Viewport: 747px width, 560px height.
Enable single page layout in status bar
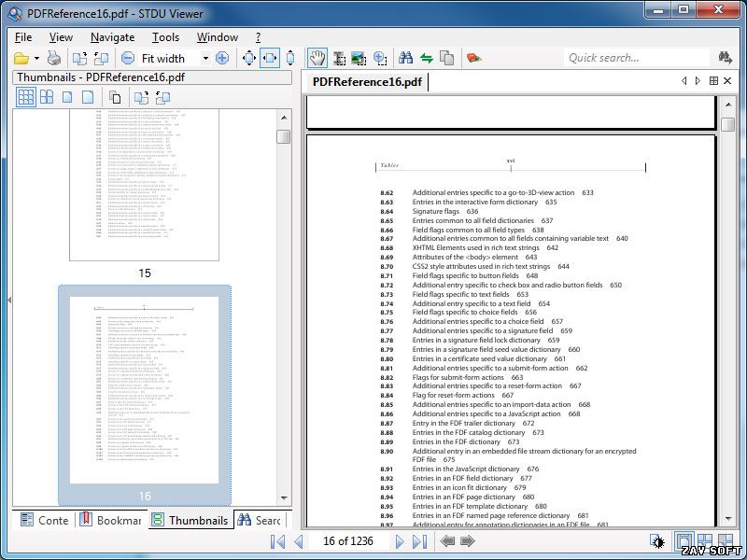pyautogui.click(x=684, y=541)
